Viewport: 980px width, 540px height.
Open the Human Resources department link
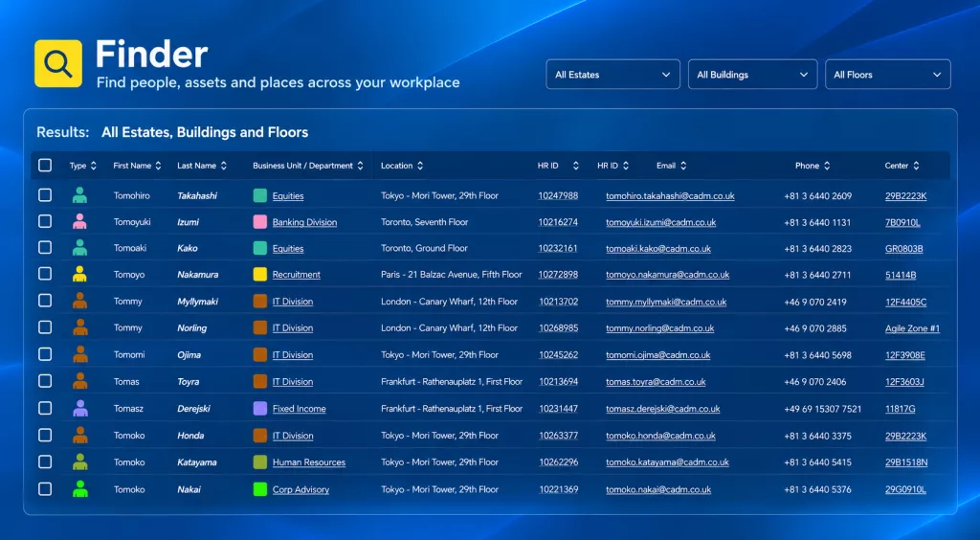[309, 462]
